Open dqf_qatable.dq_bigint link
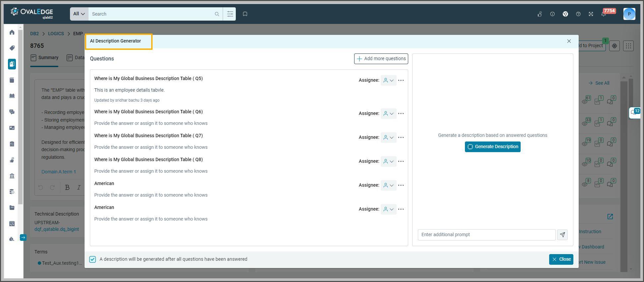Viewport: 644px width, 282px height. (x=57, y=229)
